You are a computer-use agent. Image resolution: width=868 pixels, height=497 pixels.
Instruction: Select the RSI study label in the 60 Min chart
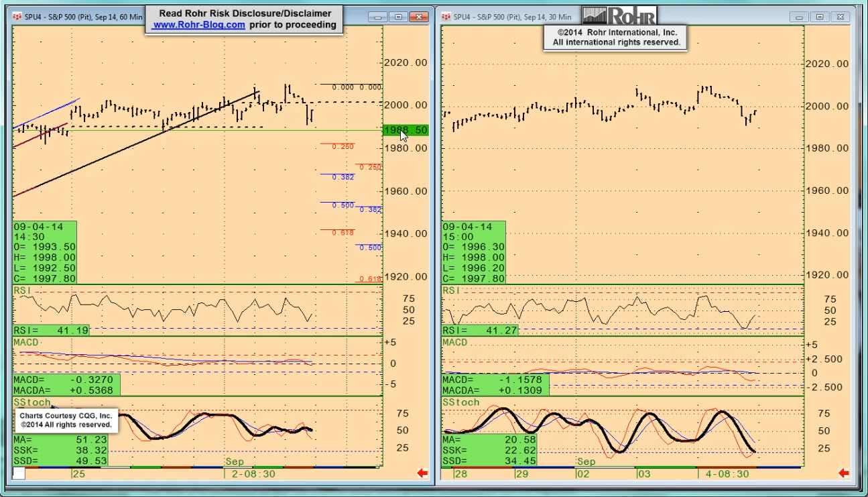[22, 290]
